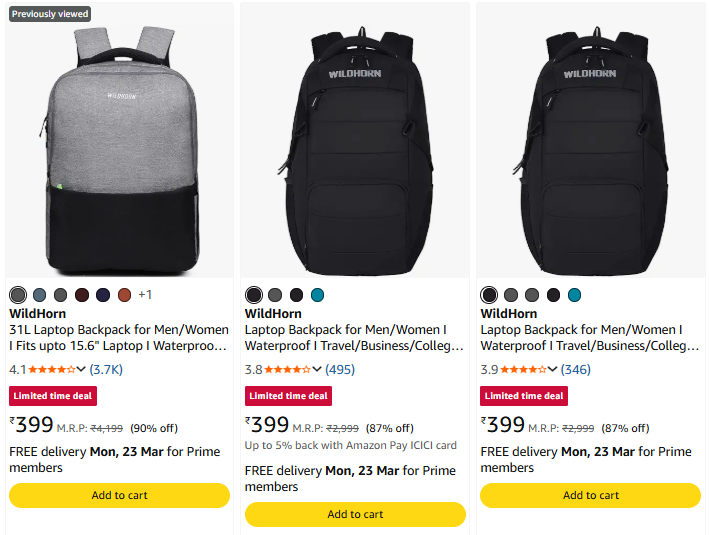Expand the 3.9 star rating chevron
The image size is (709, 535).
(553, 369)
